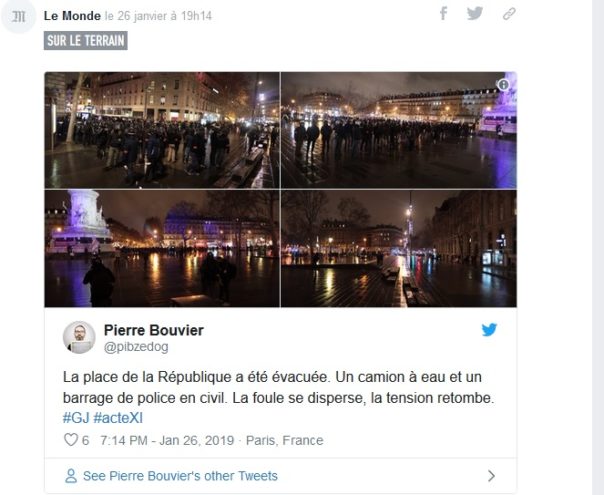Click the Twitter bird in the tweet
The image size is (604, 495).
[x=489, y=330]
